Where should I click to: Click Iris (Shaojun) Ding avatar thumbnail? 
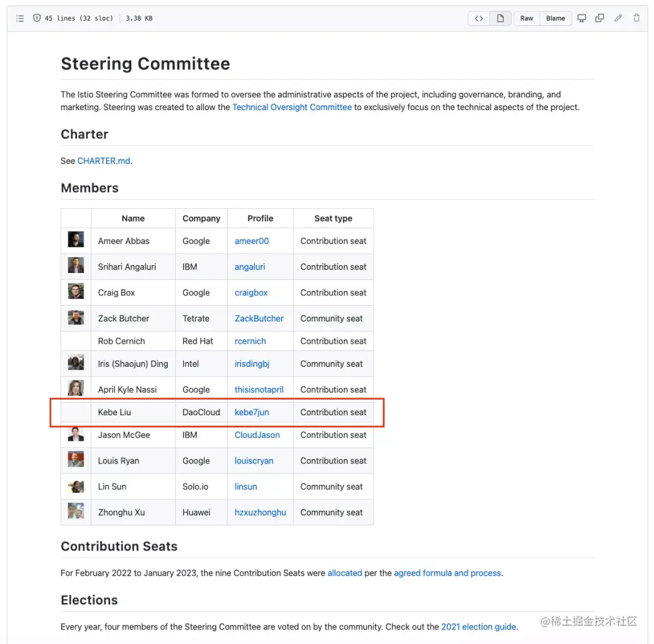pos(76,362)
